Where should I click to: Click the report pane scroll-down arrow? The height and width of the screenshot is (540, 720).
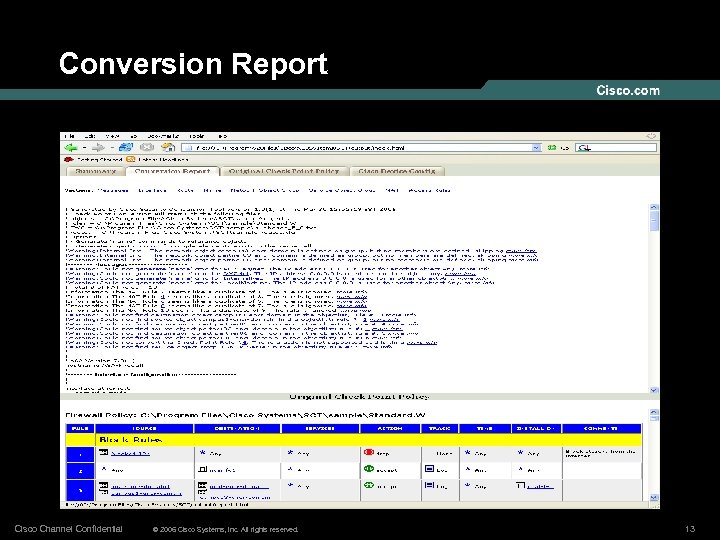coord(654,390)
